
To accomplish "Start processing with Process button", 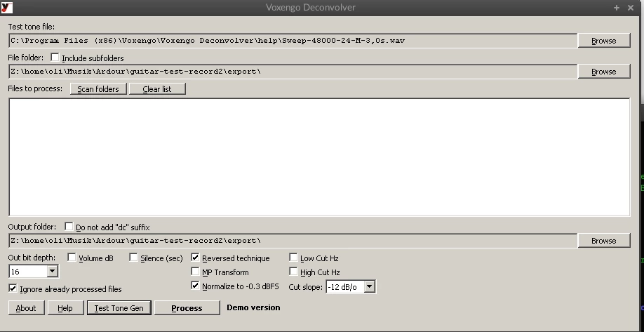I will tap(187, 308).
